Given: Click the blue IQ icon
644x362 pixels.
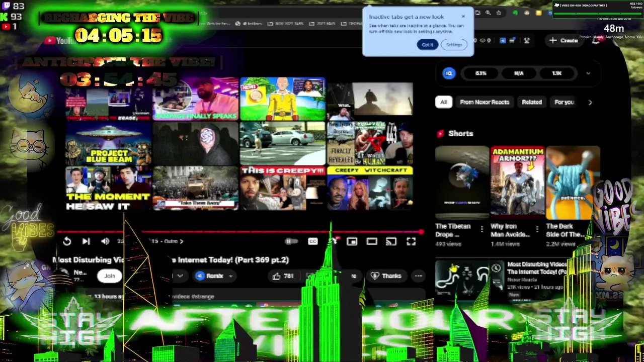Looking at the screenshot, I should (449, 73).
